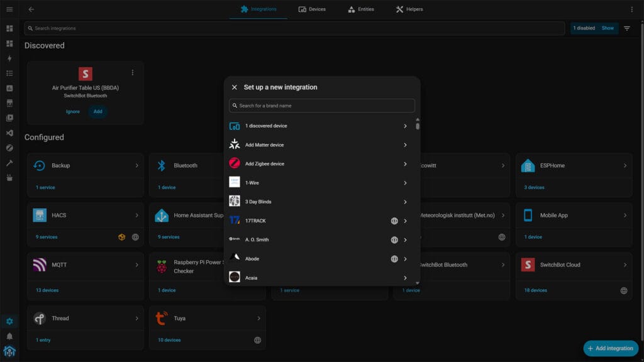Open the 10 devices link on Tuya
Image resolution: width=644 pixels, height=362 pixels.
(x=169, y=340)
